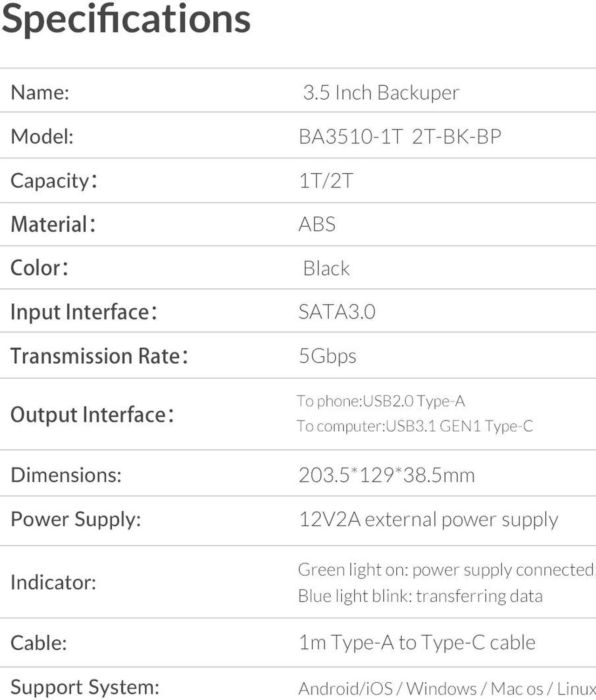
Task: Click model number BA3510-1T 2T-BK-BP
Action: click(x=400, y=136)
